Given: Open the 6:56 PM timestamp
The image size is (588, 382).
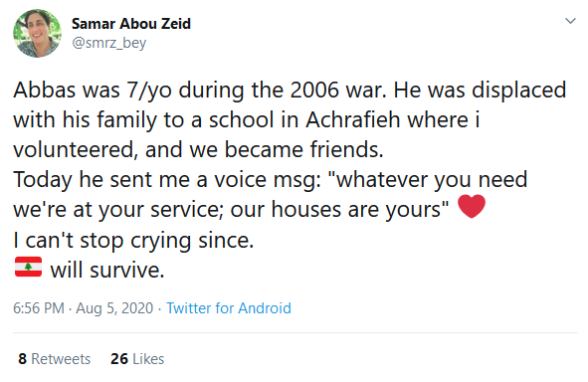Looking at the screenshot, I should [x=39, y=308].
